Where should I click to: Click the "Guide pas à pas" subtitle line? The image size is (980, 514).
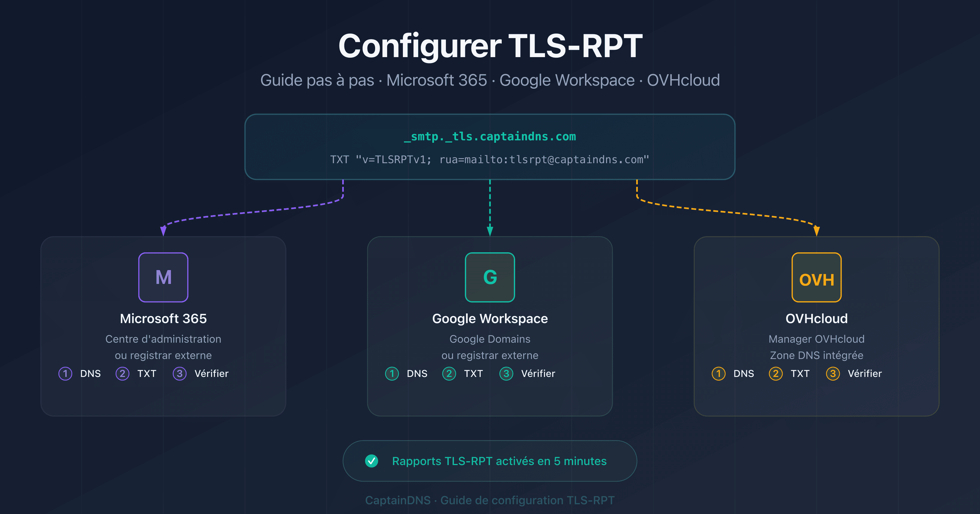click(490, 80)
